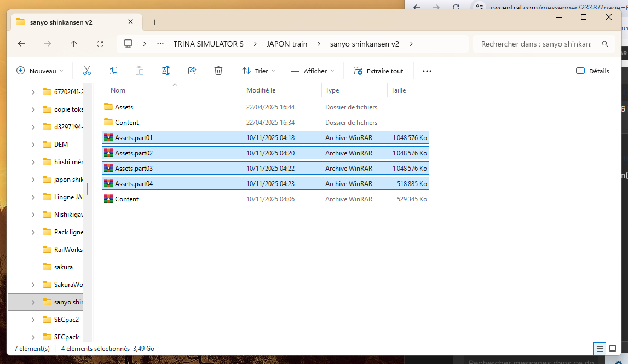Click the Copy icon in toolbar

click(x=113, y=71)
